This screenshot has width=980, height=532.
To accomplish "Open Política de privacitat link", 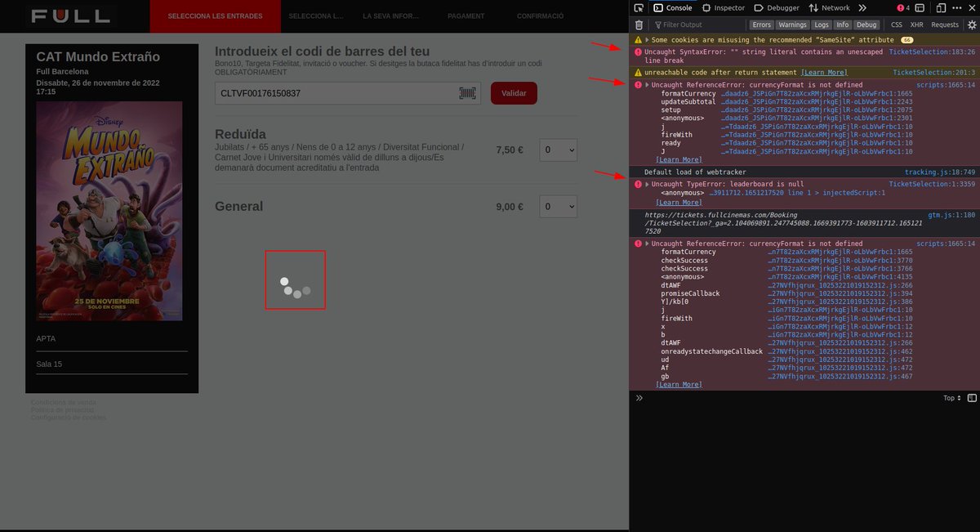I will pos(64,409).
